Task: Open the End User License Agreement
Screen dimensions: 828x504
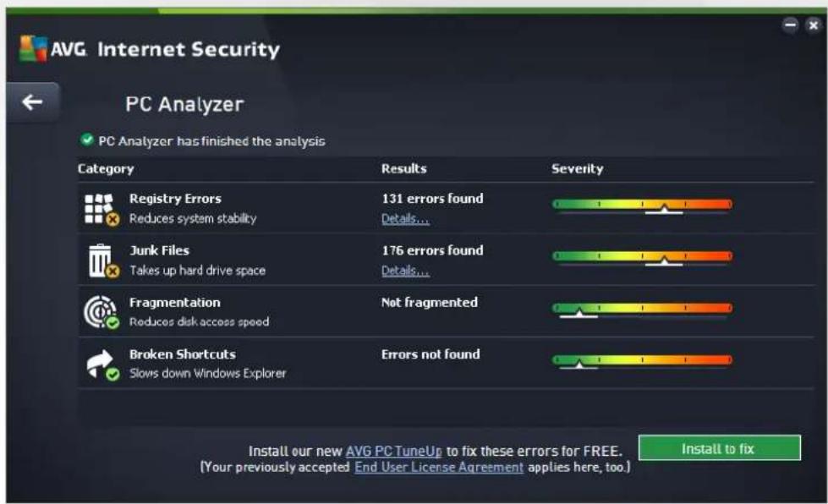Action: point(439,468)
